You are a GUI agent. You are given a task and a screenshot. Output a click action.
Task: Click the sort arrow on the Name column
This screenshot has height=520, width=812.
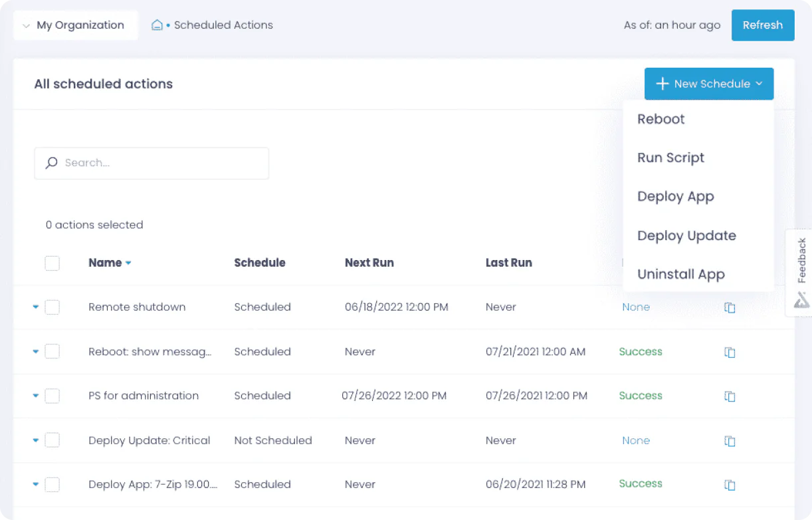128,263
